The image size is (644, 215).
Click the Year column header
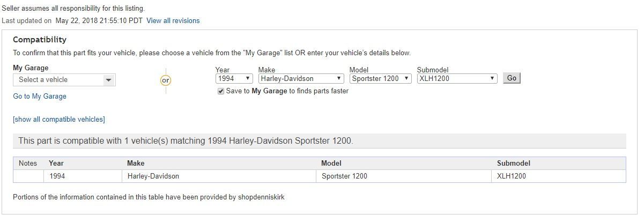[x=56, y=164]
